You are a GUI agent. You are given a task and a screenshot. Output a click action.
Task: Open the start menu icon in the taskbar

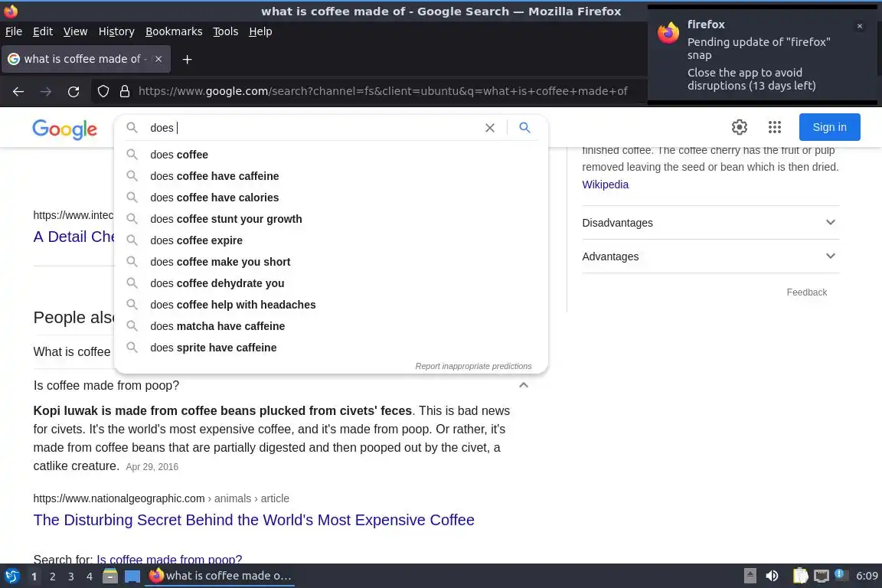(12, 576)
